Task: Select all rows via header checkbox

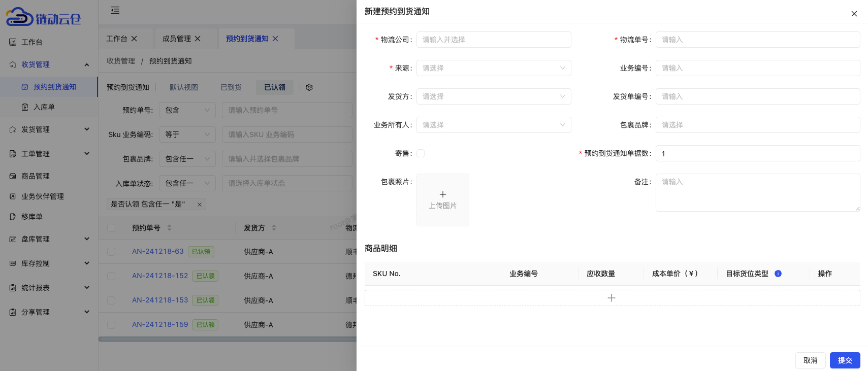Action: pyautogui.click(x=111, y=228)
